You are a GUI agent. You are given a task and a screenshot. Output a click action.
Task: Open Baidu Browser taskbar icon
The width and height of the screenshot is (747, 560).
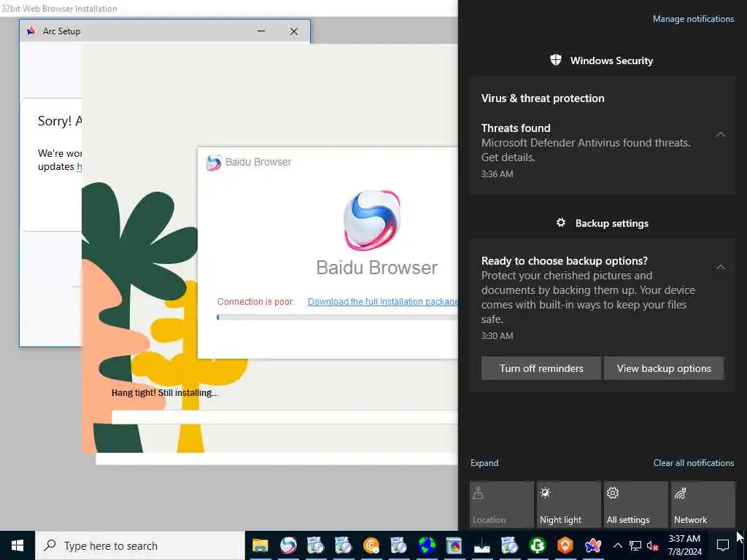click(287, 545)
